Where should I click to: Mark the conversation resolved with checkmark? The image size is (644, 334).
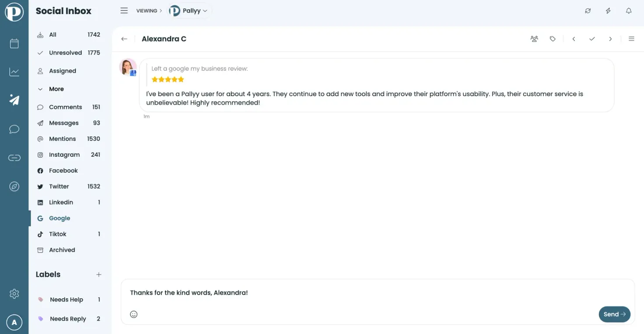click(592, 39)
